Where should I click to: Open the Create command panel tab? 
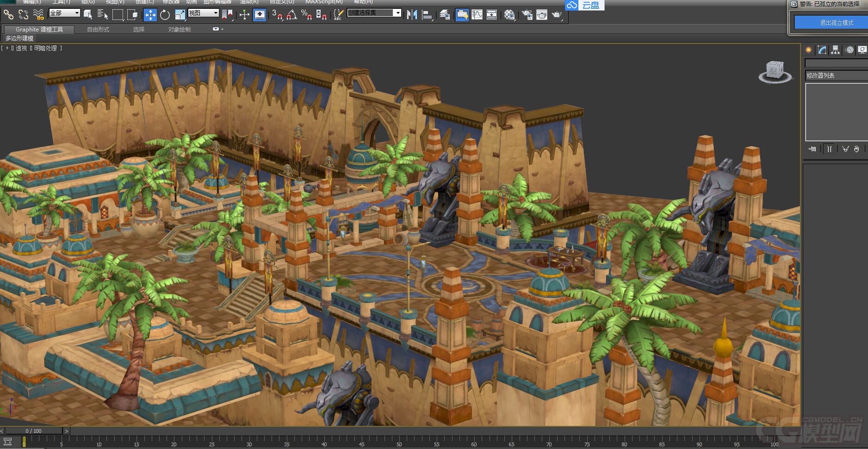(x=808, y=50)
